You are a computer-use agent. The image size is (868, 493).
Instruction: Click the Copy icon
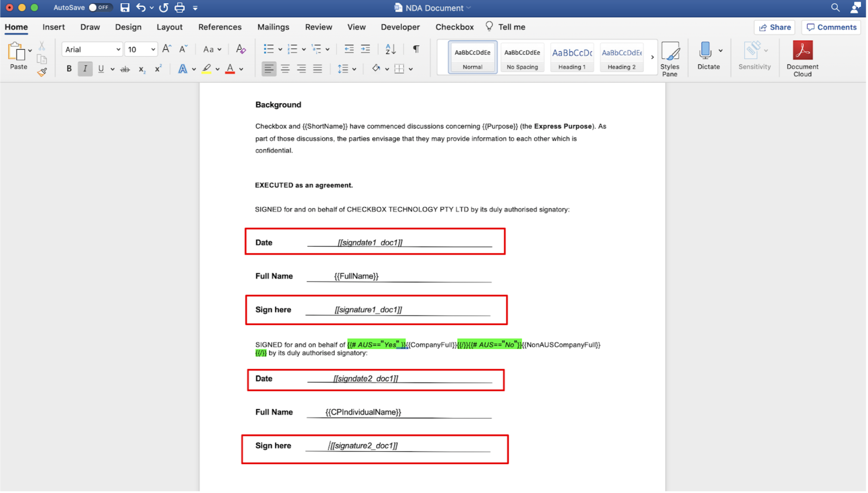pos(42,59)
